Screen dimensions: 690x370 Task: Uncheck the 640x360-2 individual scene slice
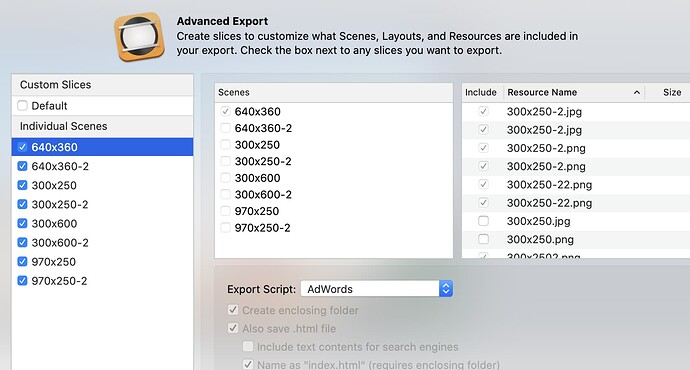pos(22,166)
